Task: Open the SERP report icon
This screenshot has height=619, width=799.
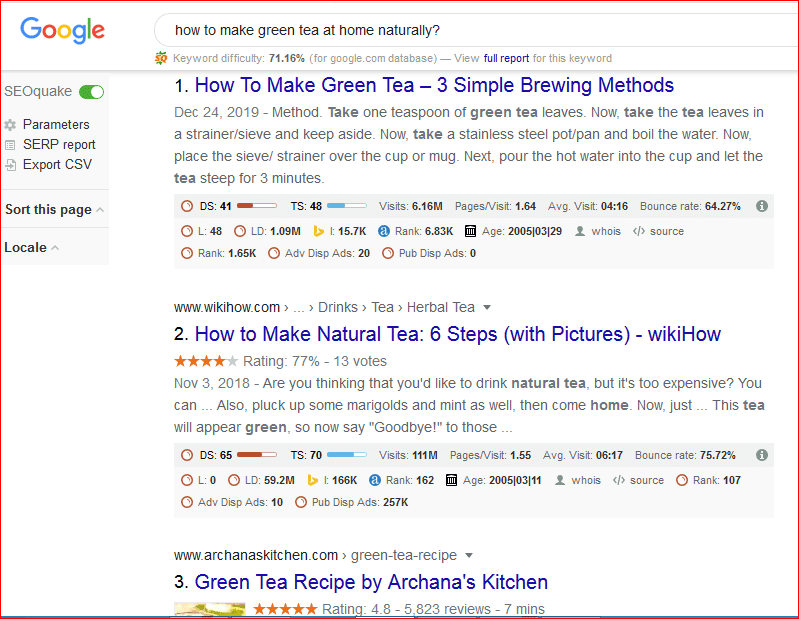Action: 10,145
